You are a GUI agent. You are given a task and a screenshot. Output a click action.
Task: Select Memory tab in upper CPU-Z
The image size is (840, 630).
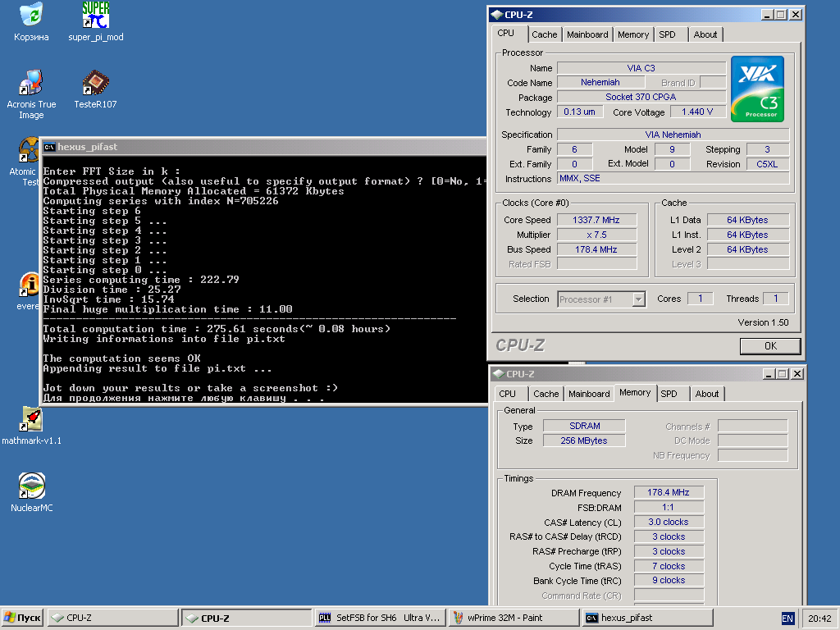pyautogui.click(x=632, y=34)
